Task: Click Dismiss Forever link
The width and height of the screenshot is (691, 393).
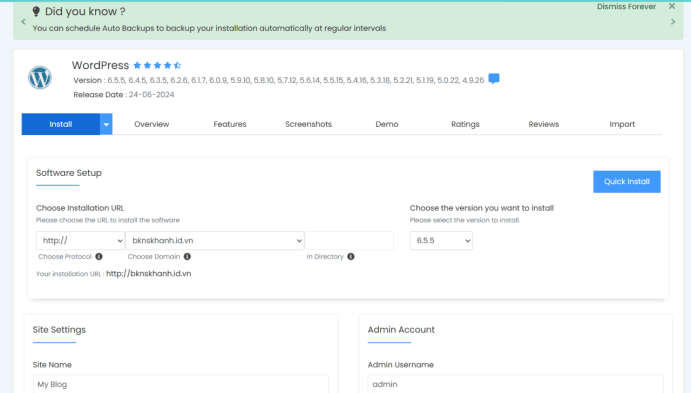Action: tap(626, 6)
